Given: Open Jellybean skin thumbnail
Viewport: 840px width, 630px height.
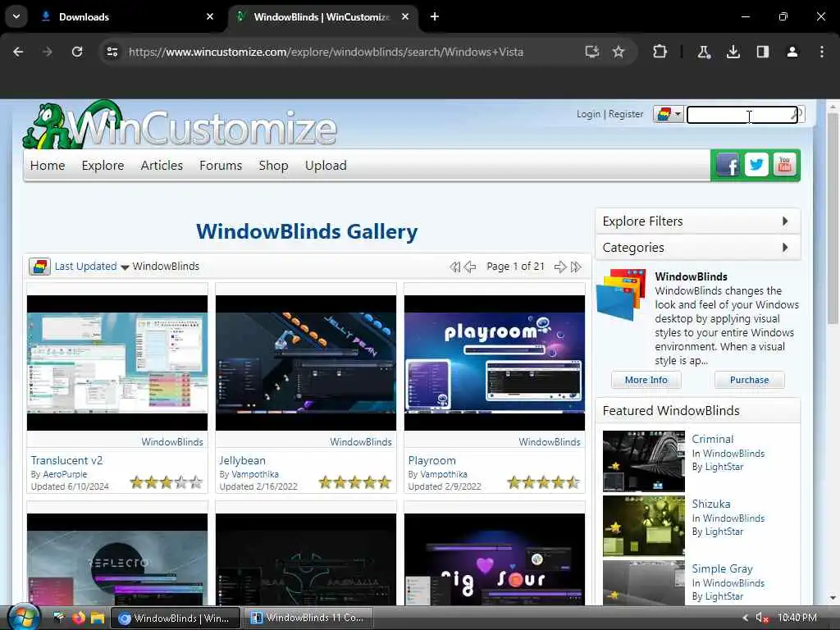Looking at the screenshot, I should point(306,363).
